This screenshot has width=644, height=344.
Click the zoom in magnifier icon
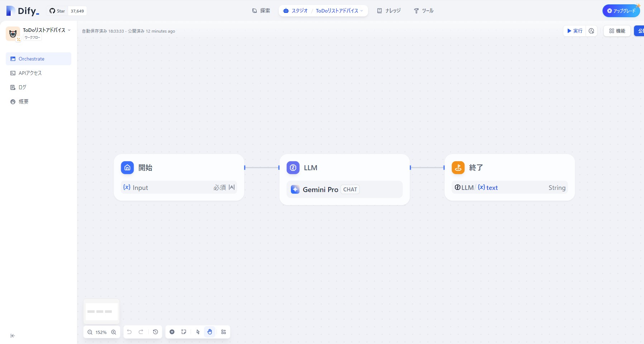coord(114,332)
